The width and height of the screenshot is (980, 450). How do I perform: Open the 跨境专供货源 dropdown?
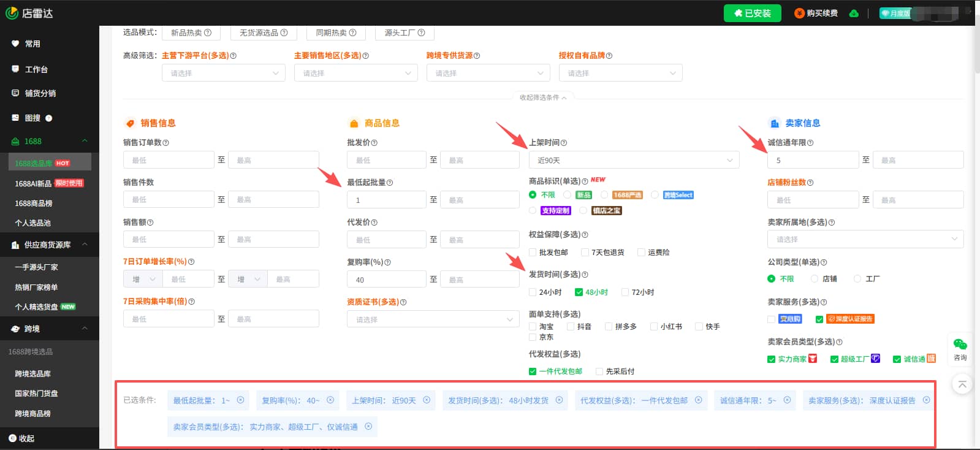pyautogui.click(x=488, y=73)
